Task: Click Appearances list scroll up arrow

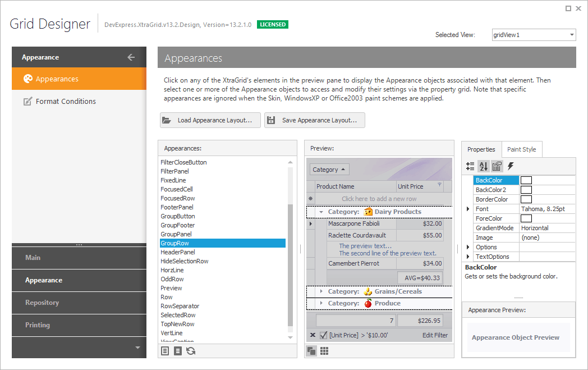Action: click(290, 162)
